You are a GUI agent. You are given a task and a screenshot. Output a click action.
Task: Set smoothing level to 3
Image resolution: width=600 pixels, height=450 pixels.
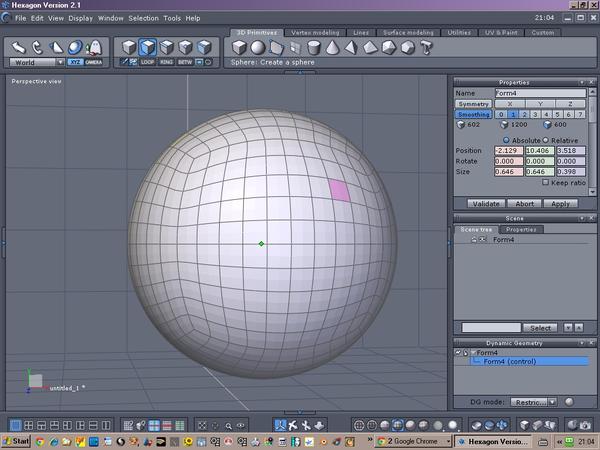coord(535,114)
